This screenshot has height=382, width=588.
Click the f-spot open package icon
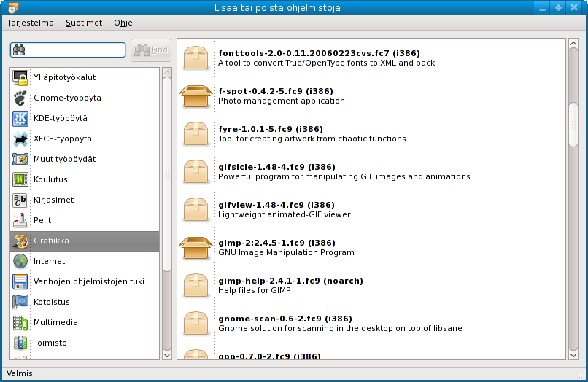click(196, 95)
